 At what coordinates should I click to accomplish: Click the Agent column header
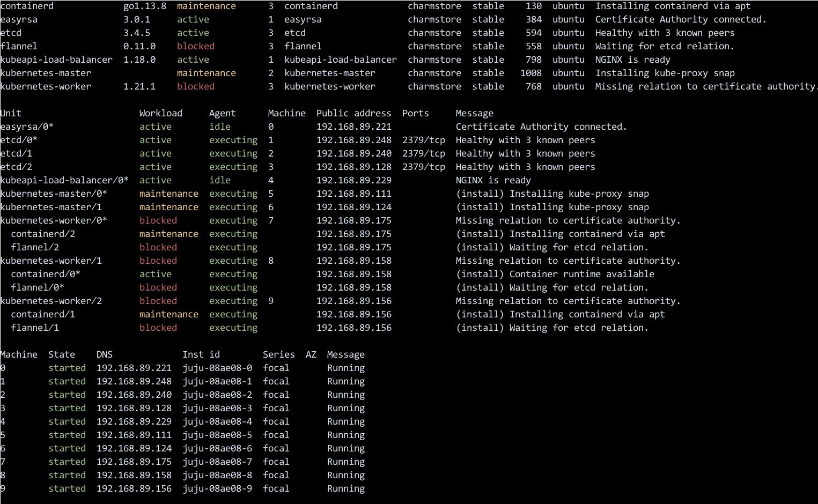(x=223, y=113)
